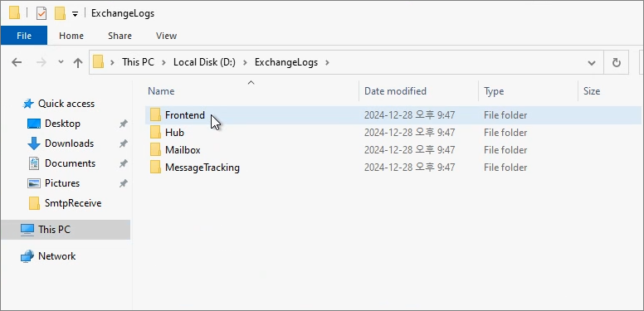The width and height of the screenshot is (644, 311).
Task: Open Network in the navigation pane
Action: (x=56, y=256)
